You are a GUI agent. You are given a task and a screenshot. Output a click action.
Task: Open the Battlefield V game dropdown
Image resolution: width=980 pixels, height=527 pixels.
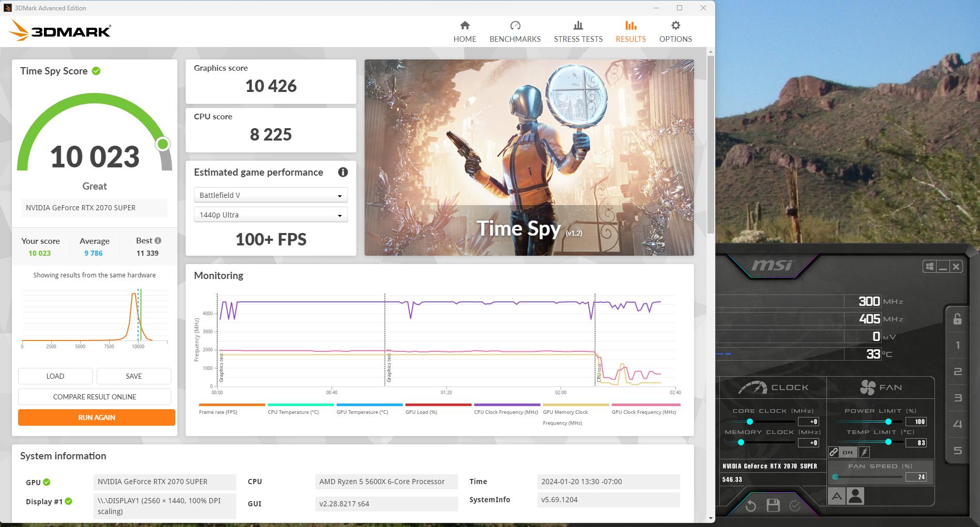[270, 195]
